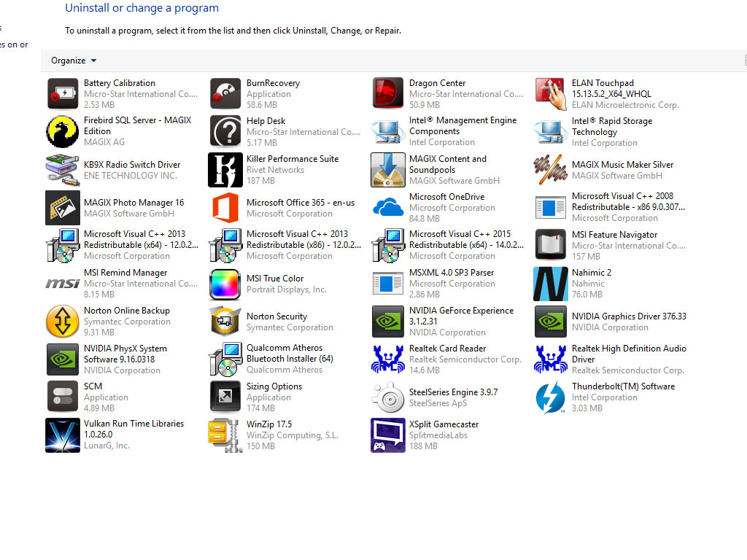Select Intel Rapid Storage Technology icon
Image resolution: width=747 pixels, height=560 pixels.
pos(551,131)
